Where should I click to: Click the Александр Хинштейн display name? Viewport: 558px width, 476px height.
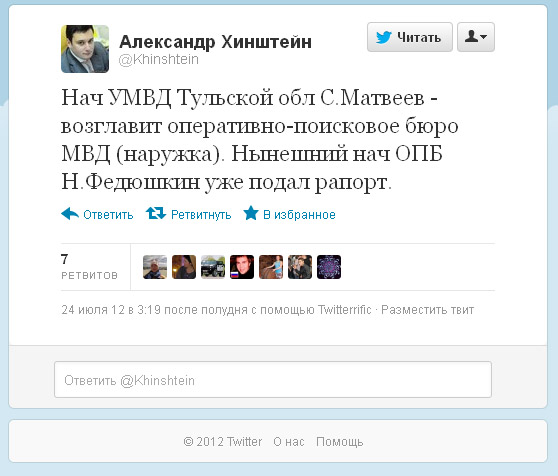click(216, 42)
